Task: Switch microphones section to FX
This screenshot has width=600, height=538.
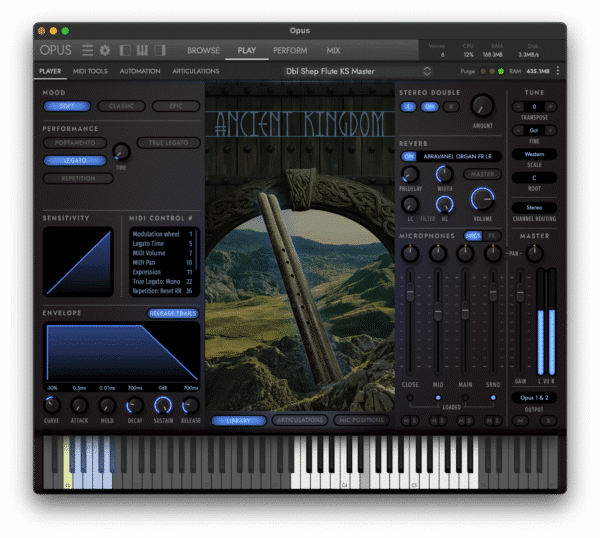Action: point(492,236)
